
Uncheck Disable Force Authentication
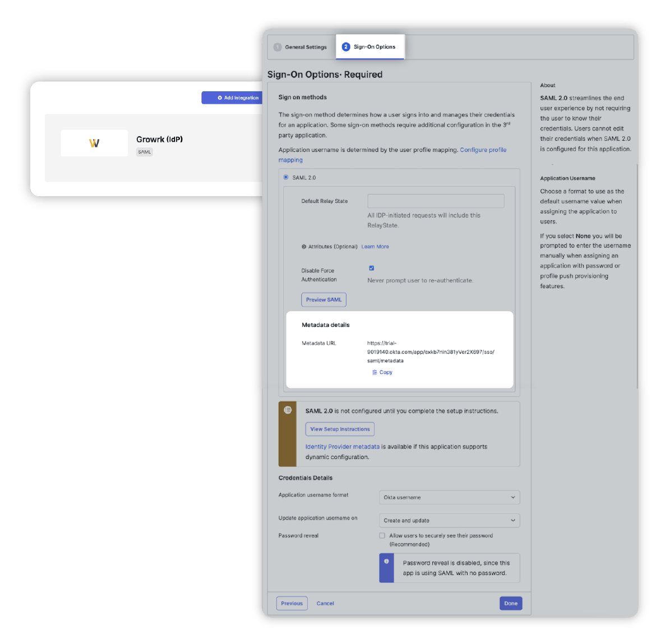371,268
